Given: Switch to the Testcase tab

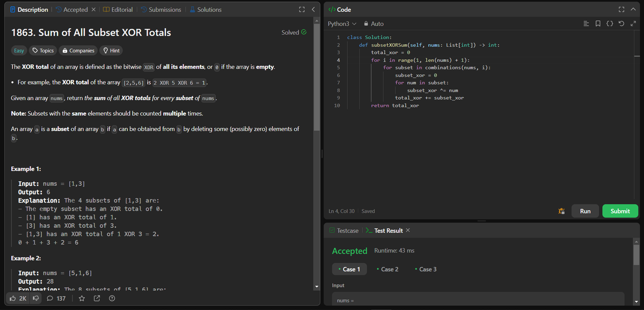Looking at the screenshot, I should [343, 230].
